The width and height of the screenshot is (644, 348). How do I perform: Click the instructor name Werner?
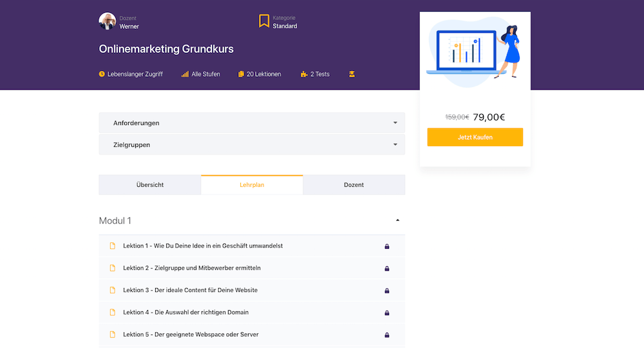(129, 26)
